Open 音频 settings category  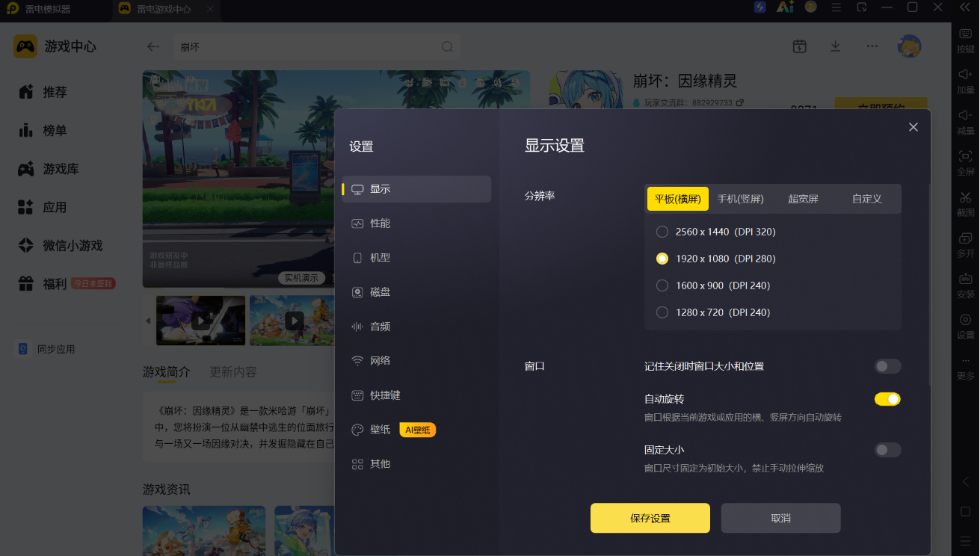point(416,327)
